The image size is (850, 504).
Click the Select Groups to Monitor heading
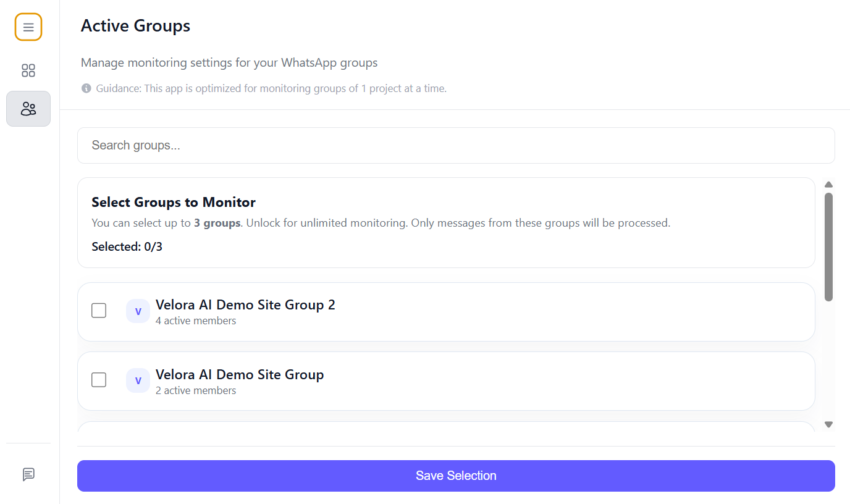pos(174,202)
